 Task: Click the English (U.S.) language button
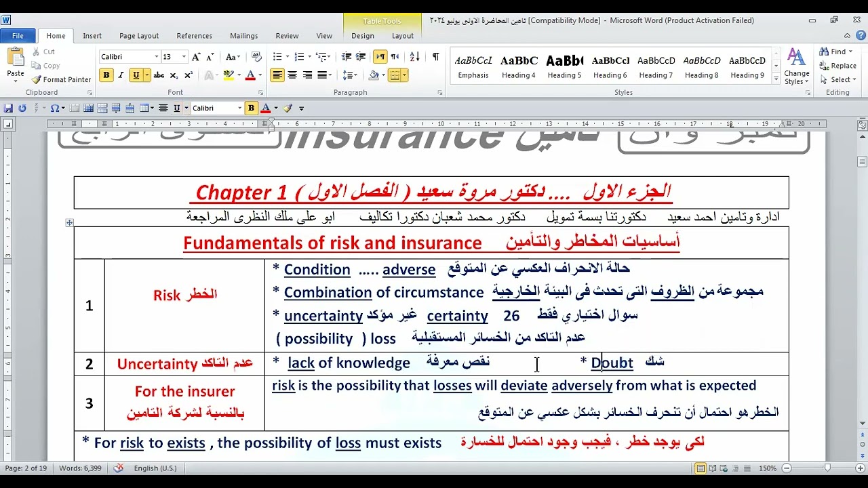coord(155,468)
